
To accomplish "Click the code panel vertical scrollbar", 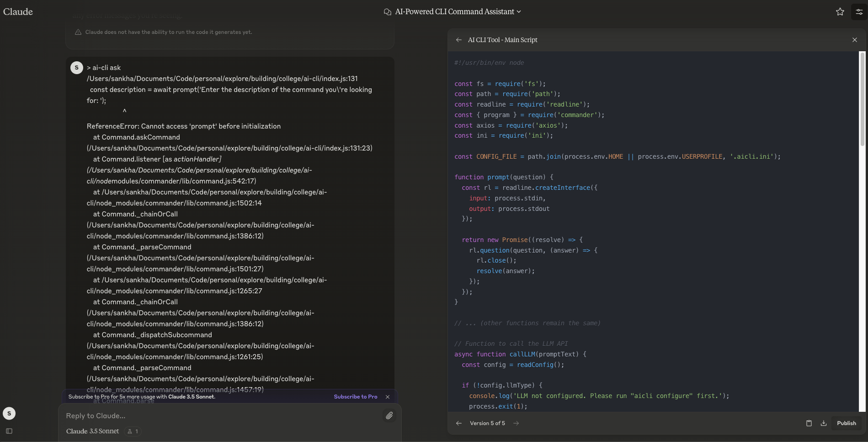I will tap(863, 100).
